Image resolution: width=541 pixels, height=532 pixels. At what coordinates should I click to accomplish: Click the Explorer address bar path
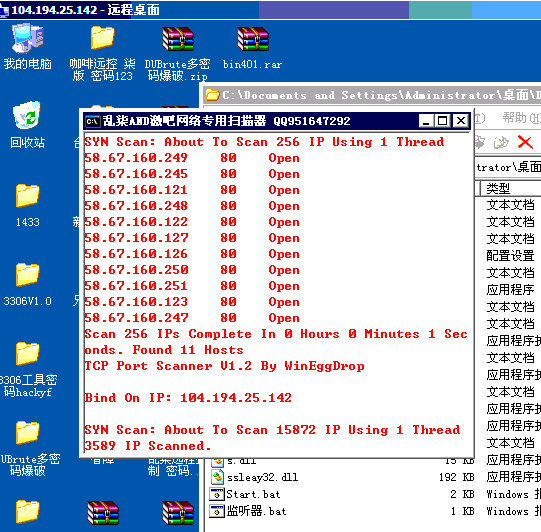click(508, 167)
